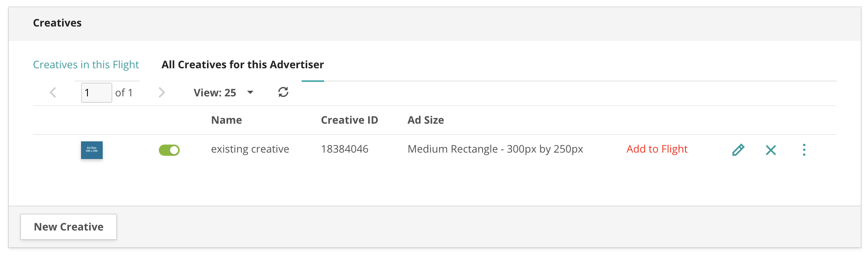This screenshot has width=868, height=257.
Task: Sort by the Name column header
Action: click(x=226, y=120)
